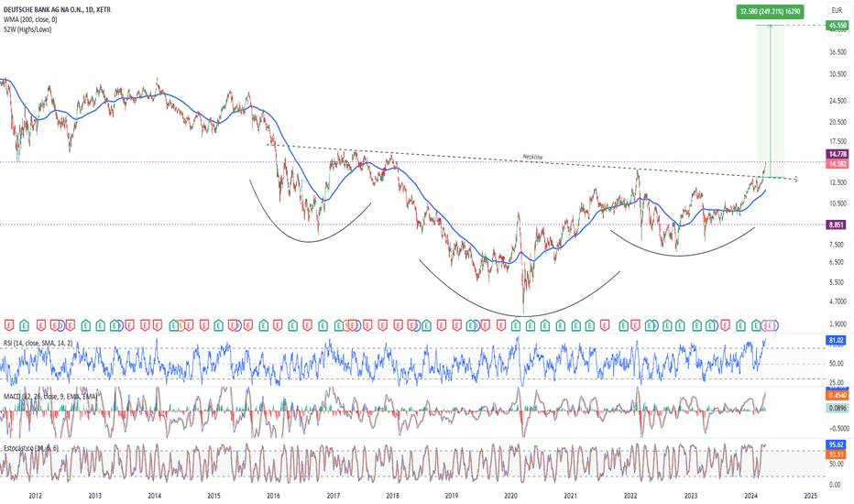Click the blue 81.02 RSI value tag
Viewport: 854px width, 504px height.
click(x=836, y=341)
